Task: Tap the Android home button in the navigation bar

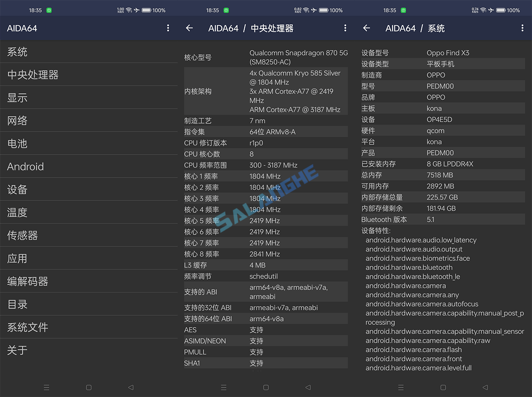Action: 89,387
